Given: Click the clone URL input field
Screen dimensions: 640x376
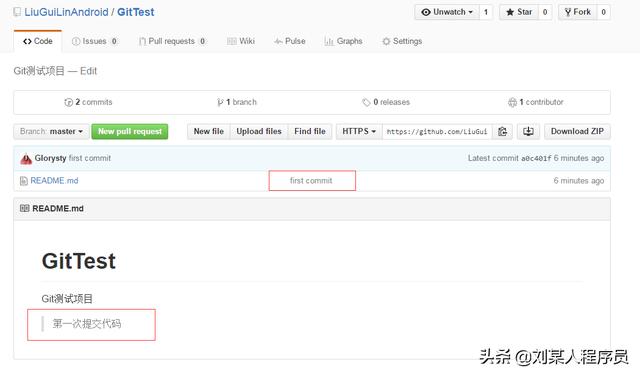Looking at the screenshot, I should pos(437,131).
